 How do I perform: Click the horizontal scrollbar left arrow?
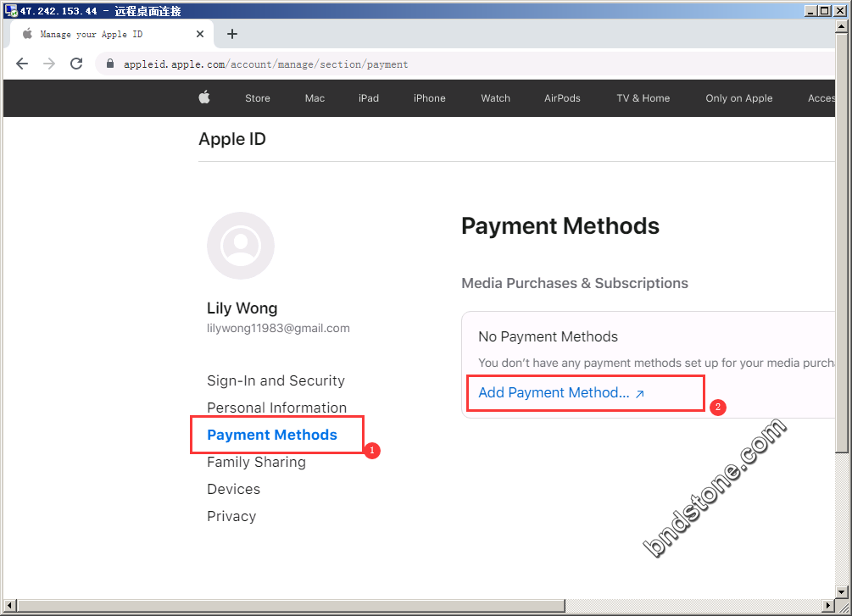10,605
